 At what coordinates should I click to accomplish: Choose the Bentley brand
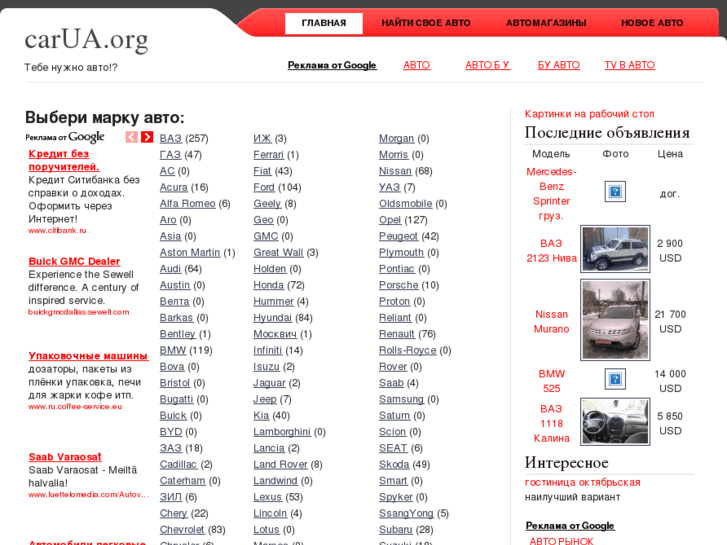point(178,334)
